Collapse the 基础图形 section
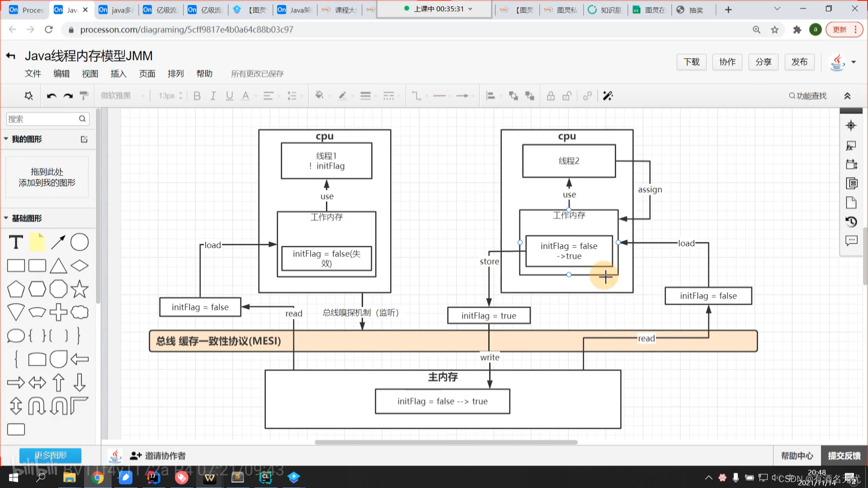The height and width of the screenshot is (488, 868). click(6, 218)
